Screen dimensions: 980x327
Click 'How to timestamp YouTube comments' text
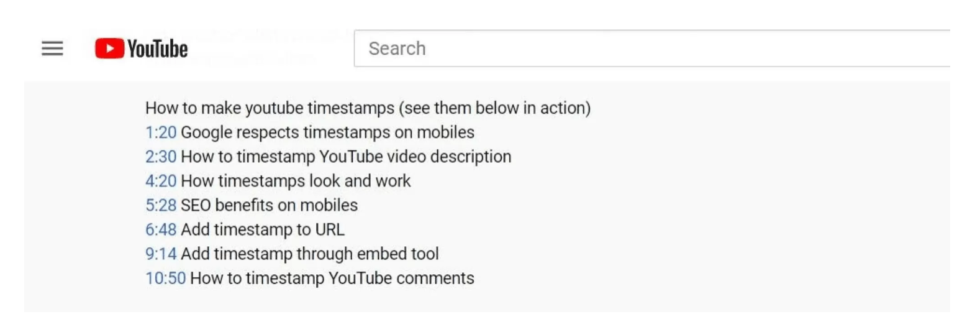[x=332, y=278]
